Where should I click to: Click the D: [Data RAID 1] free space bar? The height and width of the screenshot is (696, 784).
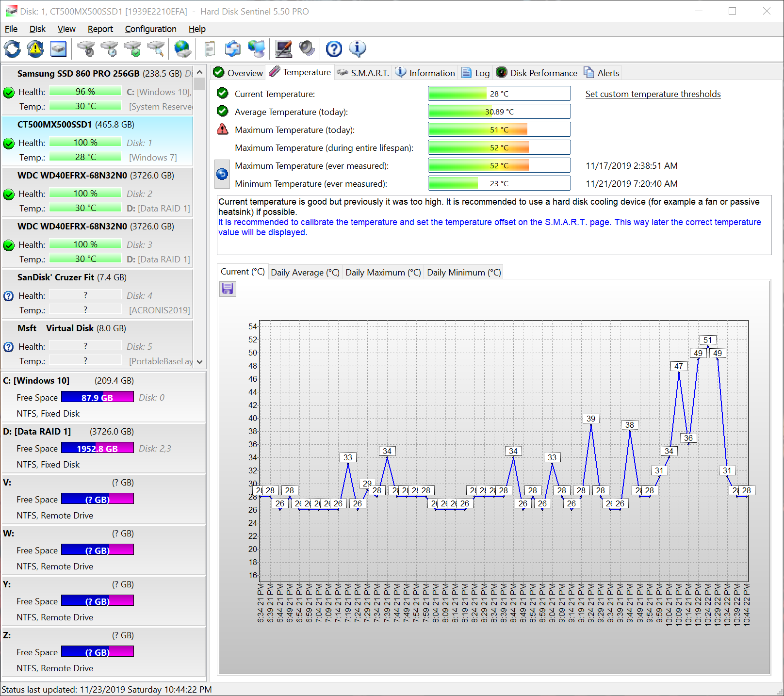[98, 448]
